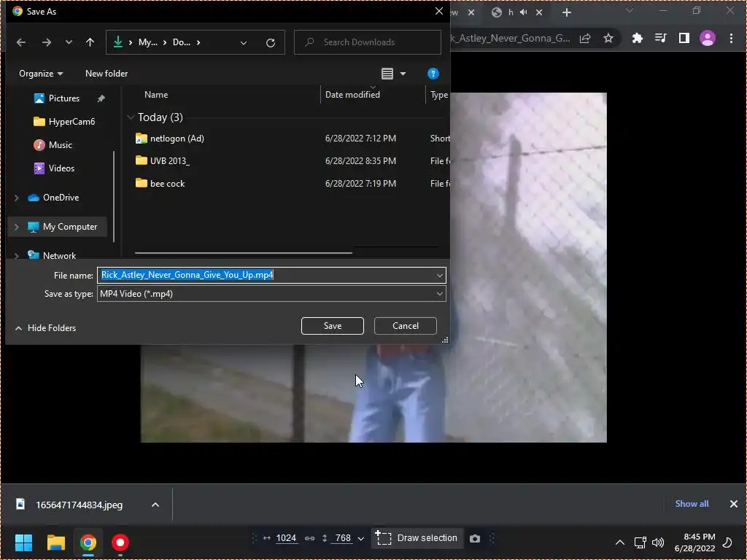Open Chrome profile avatar
The image size is (747, 560).
pos(708,38)
